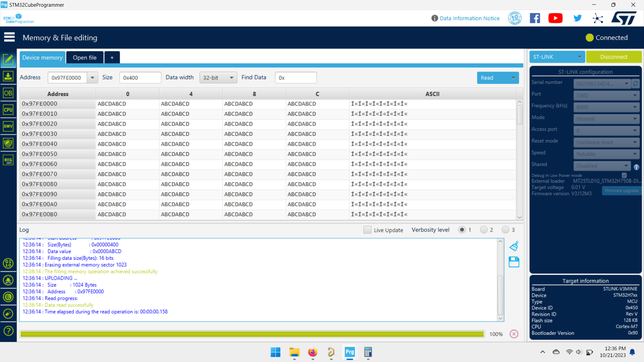This screenshot has width=644, height=362.
Task: Open the Data Information Notice link
Action: [469, 18]
